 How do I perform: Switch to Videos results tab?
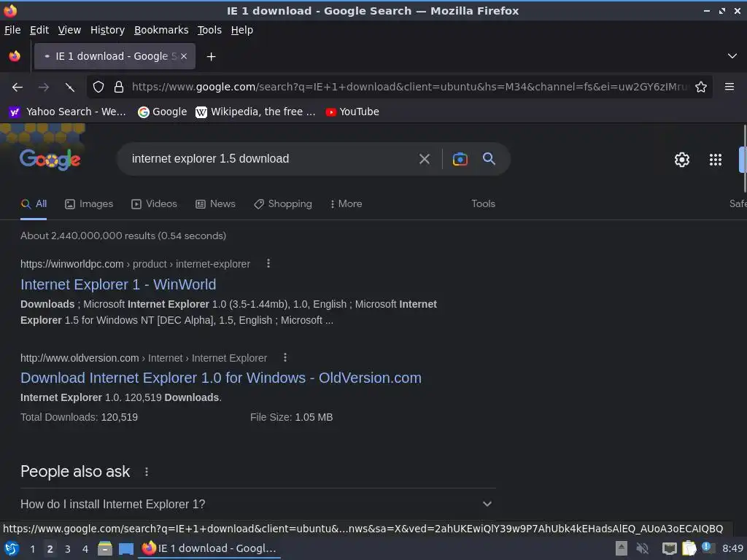[x=154, y=204]
